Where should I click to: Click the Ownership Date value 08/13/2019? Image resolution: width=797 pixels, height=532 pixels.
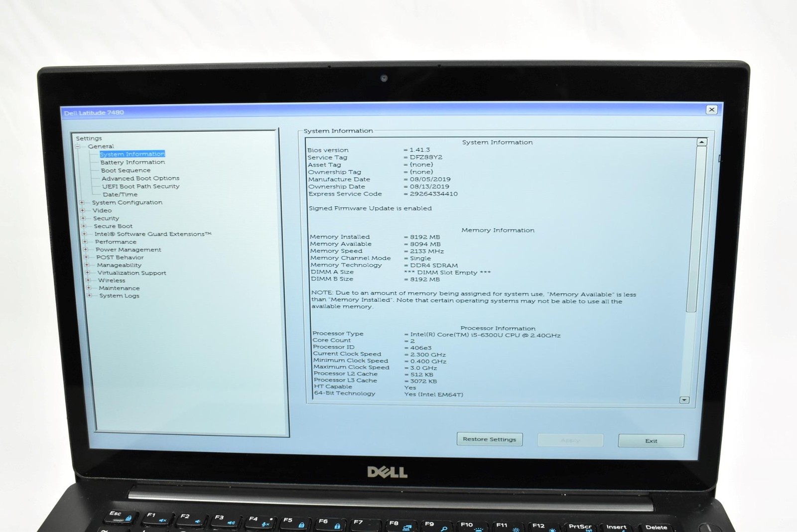point(429,187)
